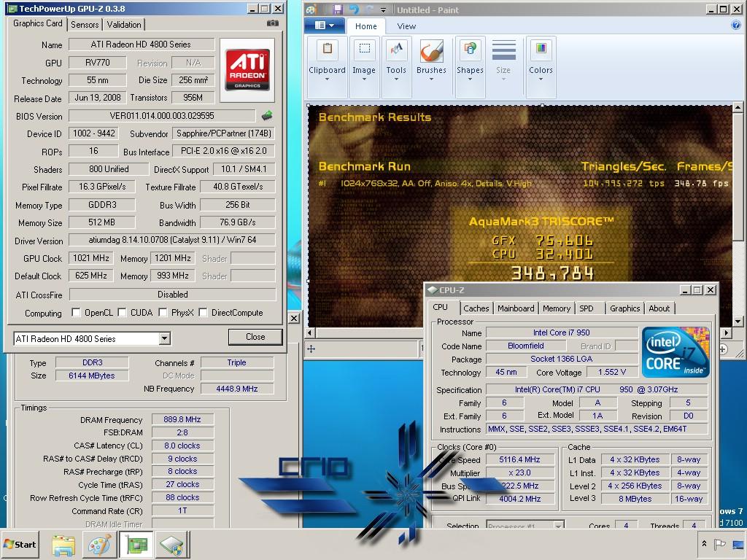Click the GPU-Z title bar icon
Image resolution: width=747 pixels, height=560 pixels.
pyautogui.click(x=12, y=9)
